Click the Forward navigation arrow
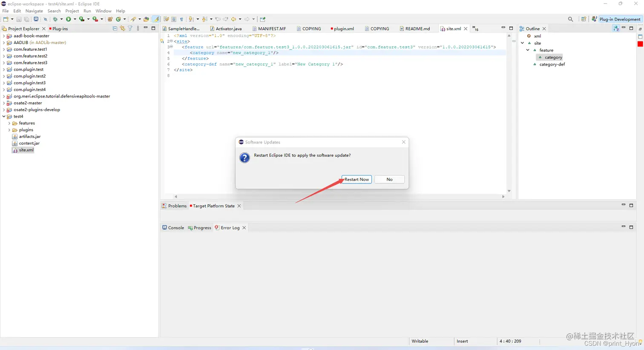This screenshot has height=350, width=644. pyautogui.click(x=247, y=19)
